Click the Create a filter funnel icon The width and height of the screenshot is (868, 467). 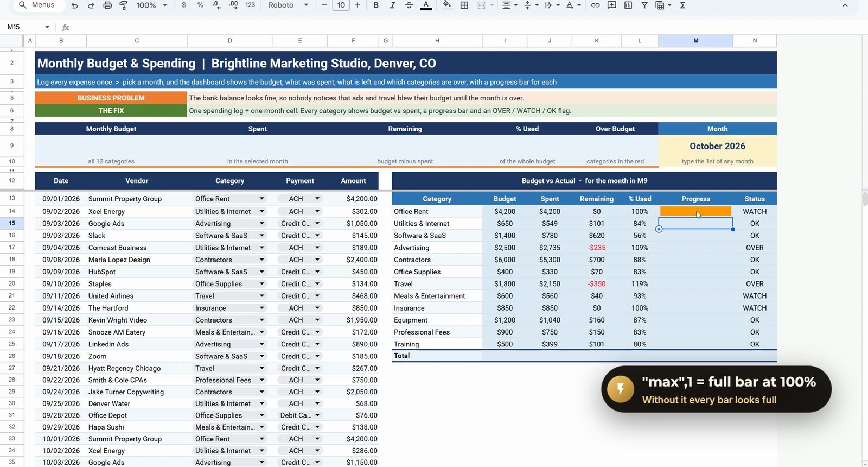pos(644,5)
